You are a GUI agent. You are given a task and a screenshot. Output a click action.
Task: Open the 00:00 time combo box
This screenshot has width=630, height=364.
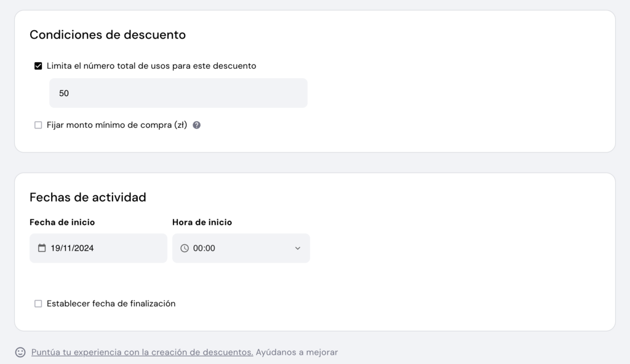tap(241, 248)
